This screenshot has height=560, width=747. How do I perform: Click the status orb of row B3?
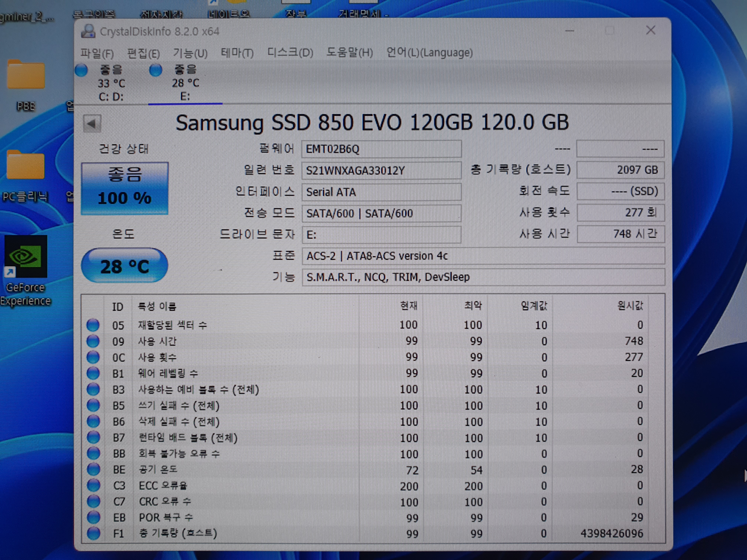[x=93, y=389]
